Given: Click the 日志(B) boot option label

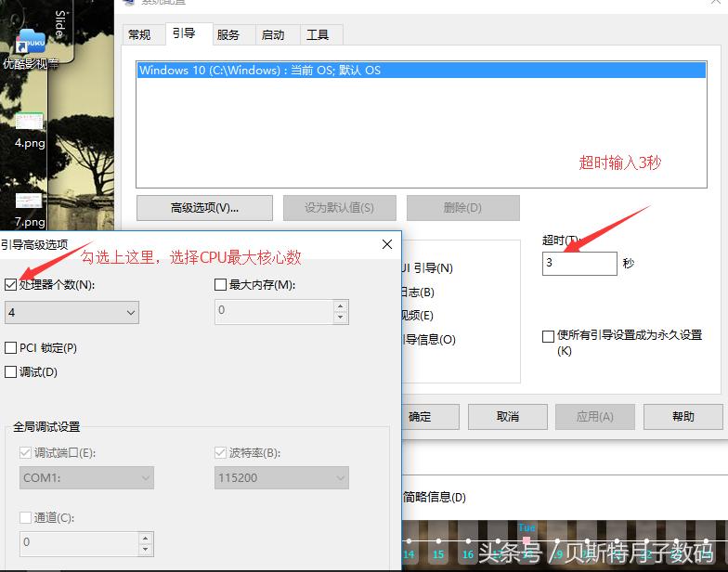Looking at the screenshot, I should (x=418, y=292).
